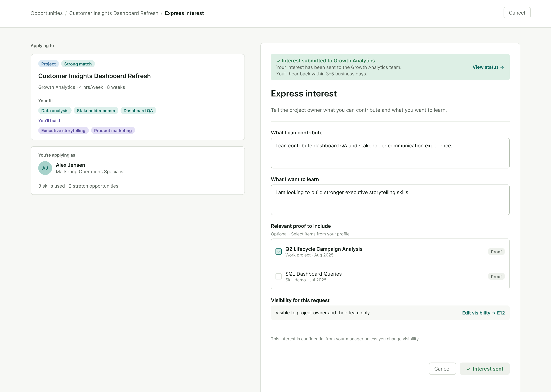Click the Executive storytelling chip

pos(64,131)
